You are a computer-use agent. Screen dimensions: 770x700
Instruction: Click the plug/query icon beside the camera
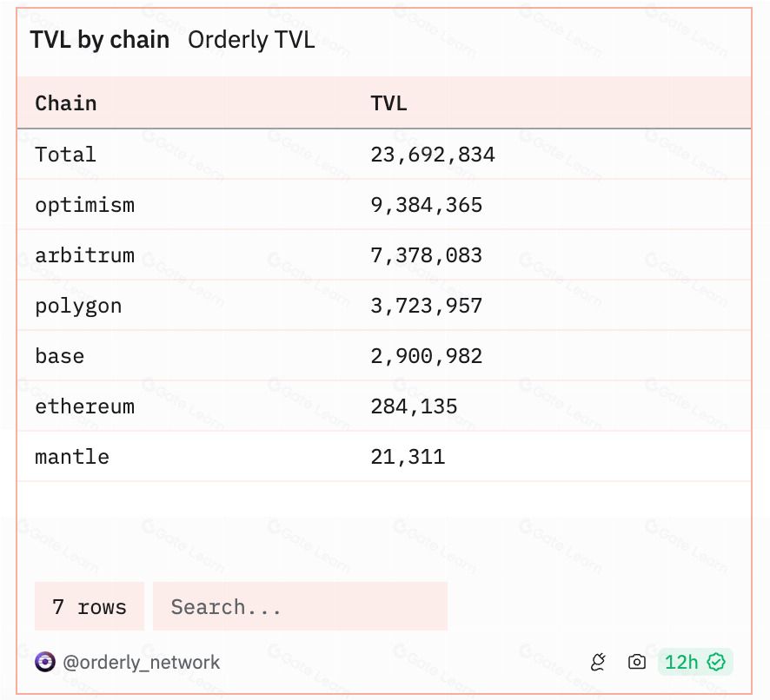click(598, 662)
